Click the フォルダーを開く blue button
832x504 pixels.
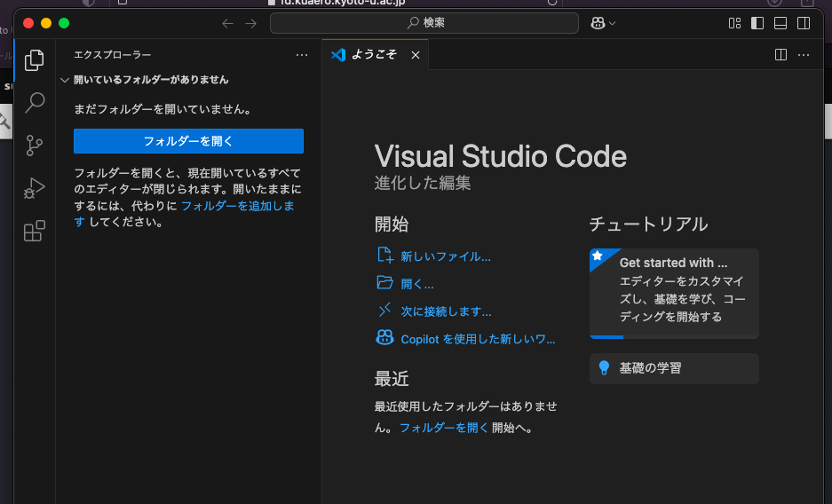[188, 141]
